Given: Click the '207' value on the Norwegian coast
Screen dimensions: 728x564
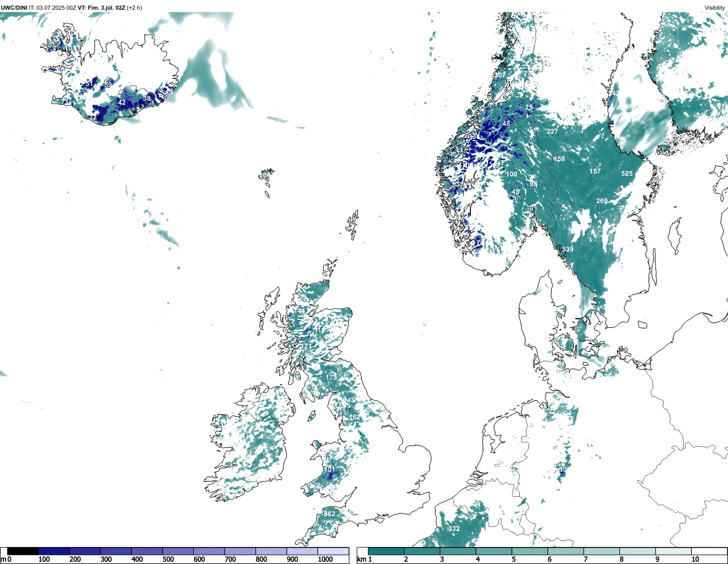Looking at the screenshot, I should [x=500, y=75].
